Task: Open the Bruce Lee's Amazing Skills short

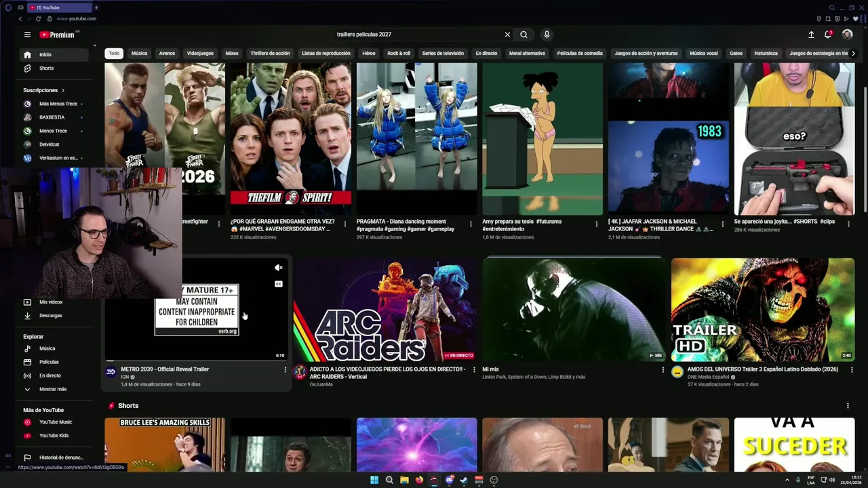Action: point(165,445)
